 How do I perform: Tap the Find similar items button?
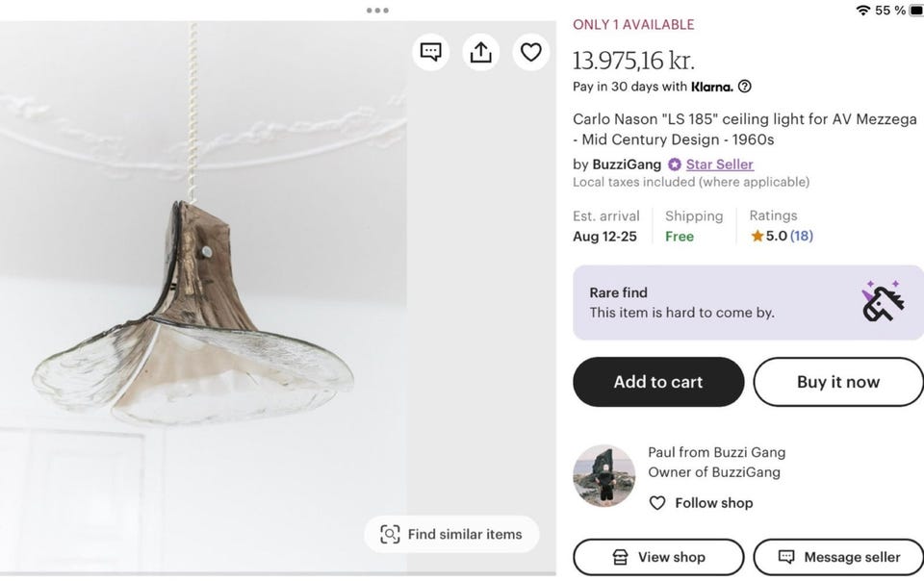[451, 534]
